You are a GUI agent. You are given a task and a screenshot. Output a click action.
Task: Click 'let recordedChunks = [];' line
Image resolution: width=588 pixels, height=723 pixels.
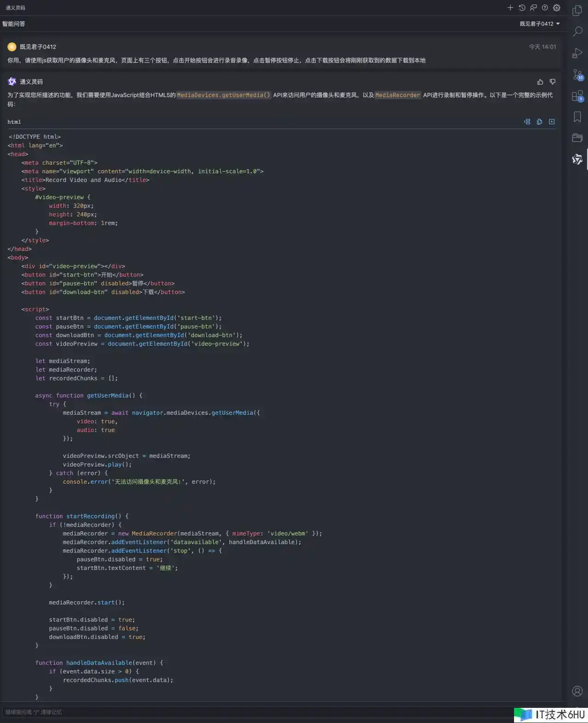(77, 378)
